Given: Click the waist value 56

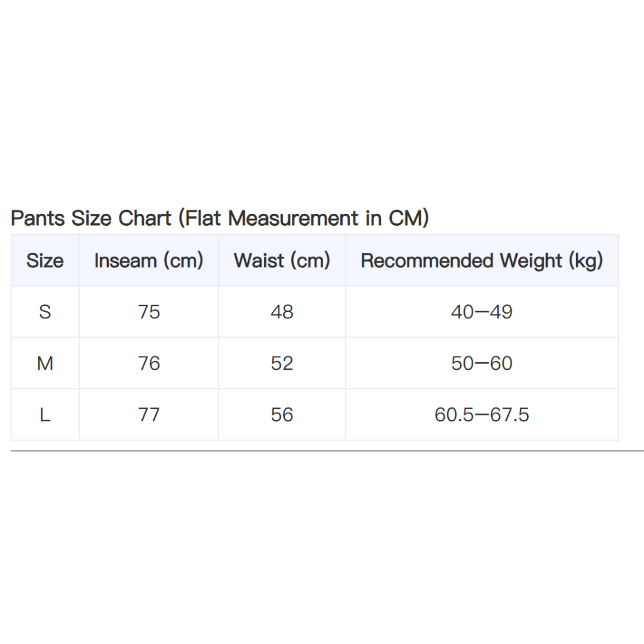Looking at the screenshot, I should click(282, 414).
